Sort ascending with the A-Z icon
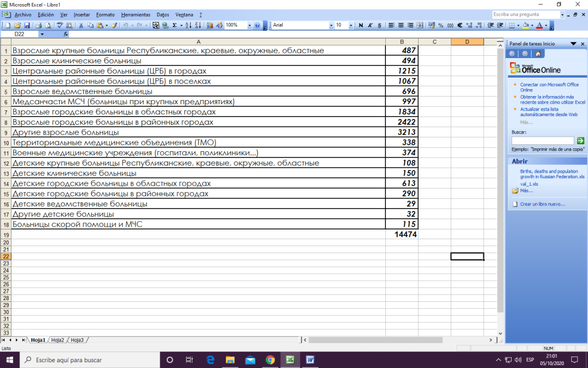Image resolution: width=588 pixels, height=368 pixels. 188,25
